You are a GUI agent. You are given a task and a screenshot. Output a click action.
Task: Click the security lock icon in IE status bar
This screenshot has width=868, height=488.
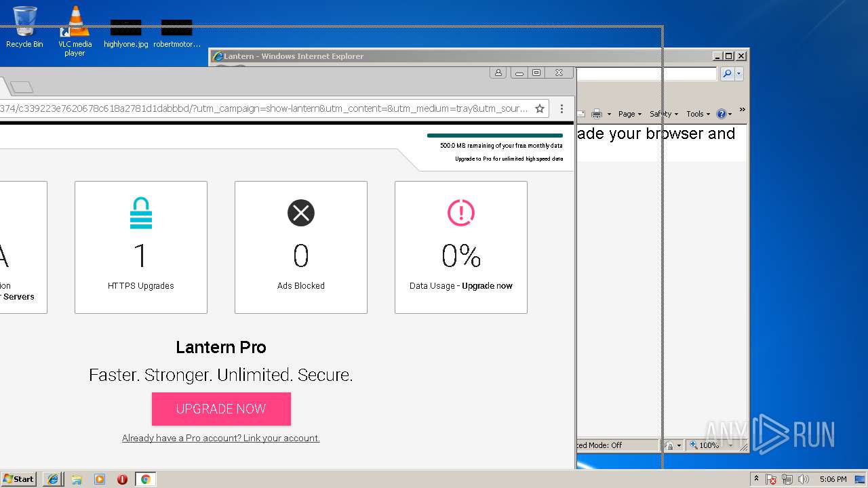point(669,445)
